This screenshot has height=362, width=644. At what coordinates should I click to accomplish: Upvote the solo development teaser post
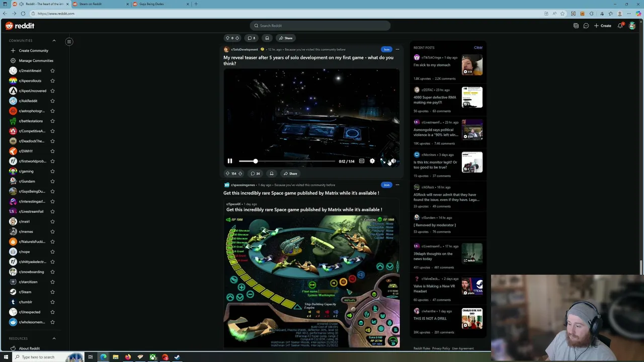[227, 173]
